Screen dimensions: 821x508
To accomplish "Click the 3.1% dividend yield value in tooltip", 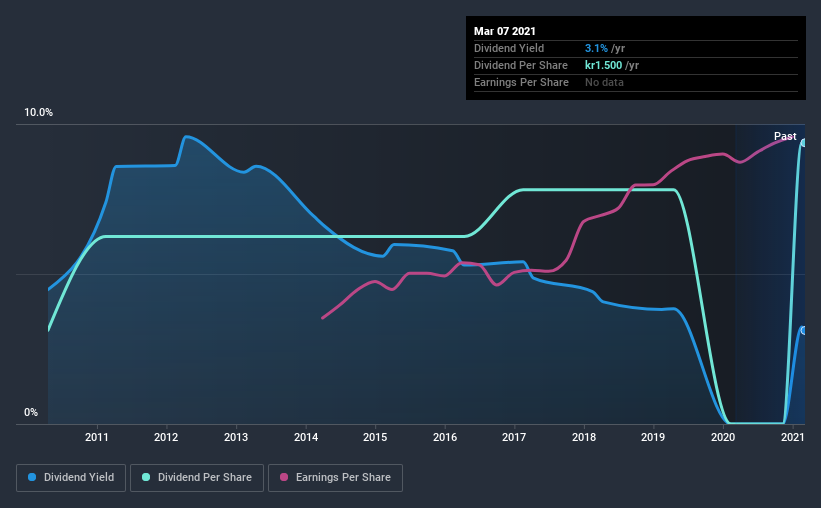I will click(x=596, y=48).
